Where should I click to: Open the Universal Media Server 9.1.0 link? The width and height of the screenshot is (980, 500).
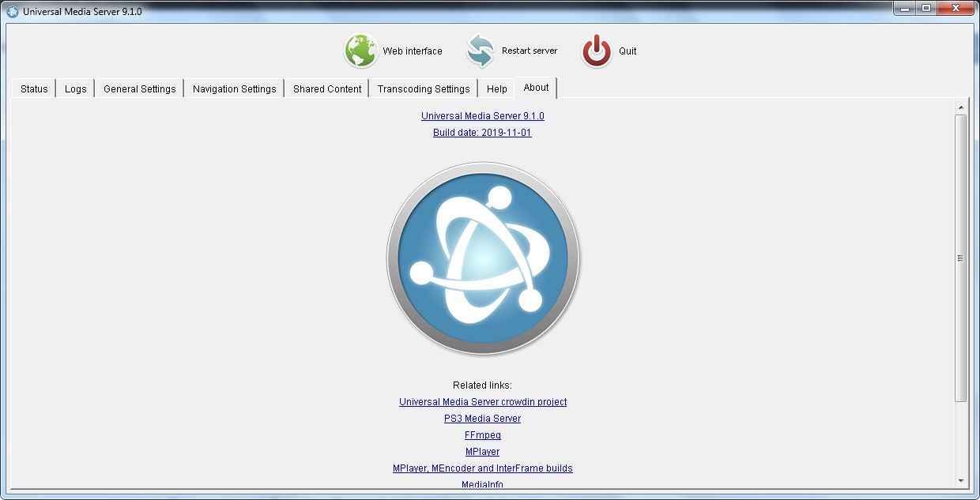pyautogui.click(x=483, y=115)
